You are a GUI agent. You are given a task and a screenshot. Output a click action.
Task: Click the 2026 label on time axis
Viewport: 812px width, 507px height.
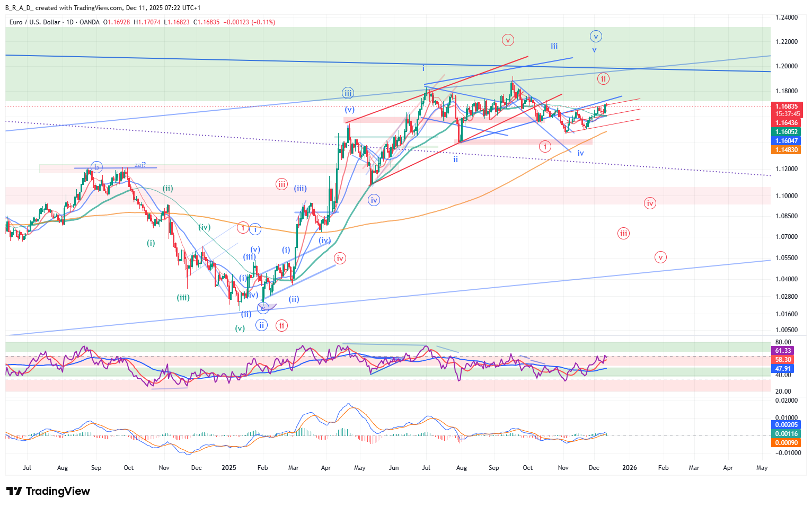(x=629, y=468)
